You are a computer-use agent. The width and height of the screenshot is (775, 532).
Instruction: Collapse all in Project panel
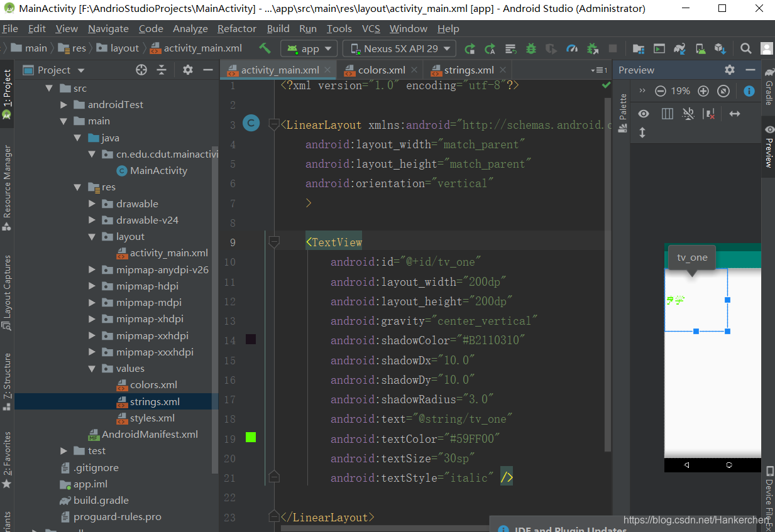point(162,70)
